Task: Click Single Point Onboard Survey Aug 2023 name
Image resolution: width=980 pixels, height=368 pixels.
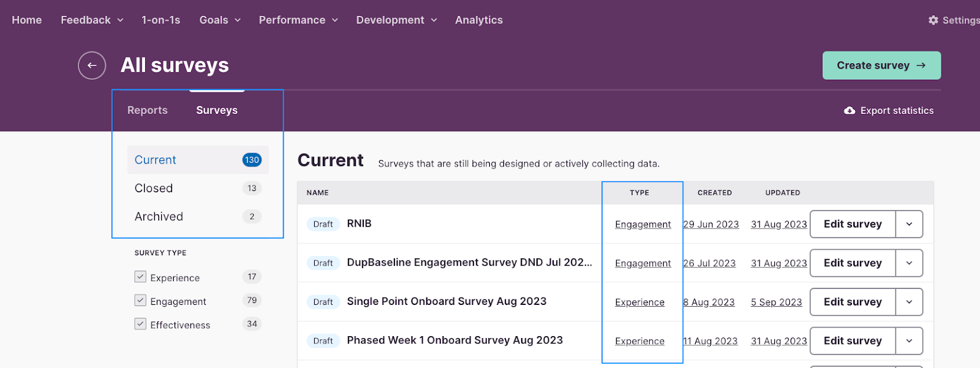Action: 447,301
